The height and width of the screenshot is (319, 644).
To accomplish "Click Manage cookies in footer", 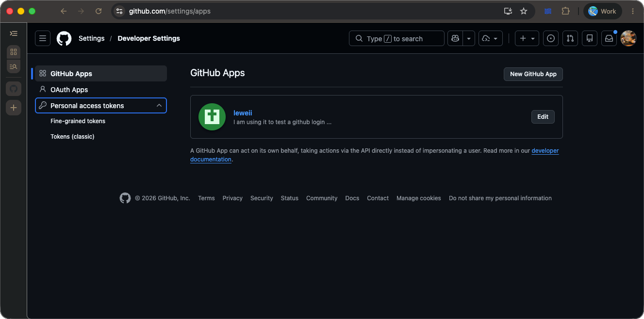I will pyautogui.click(x=419, y=198).
